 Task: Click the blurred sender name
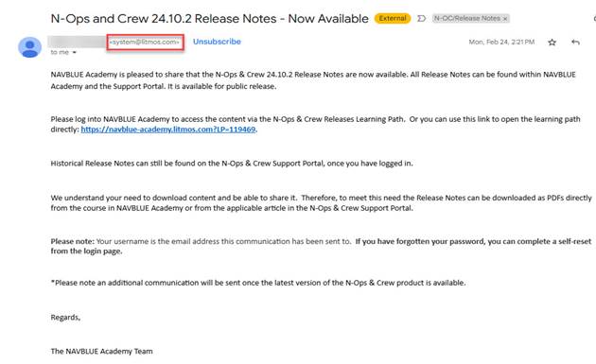pyautogui.click(x=77, y=42)
